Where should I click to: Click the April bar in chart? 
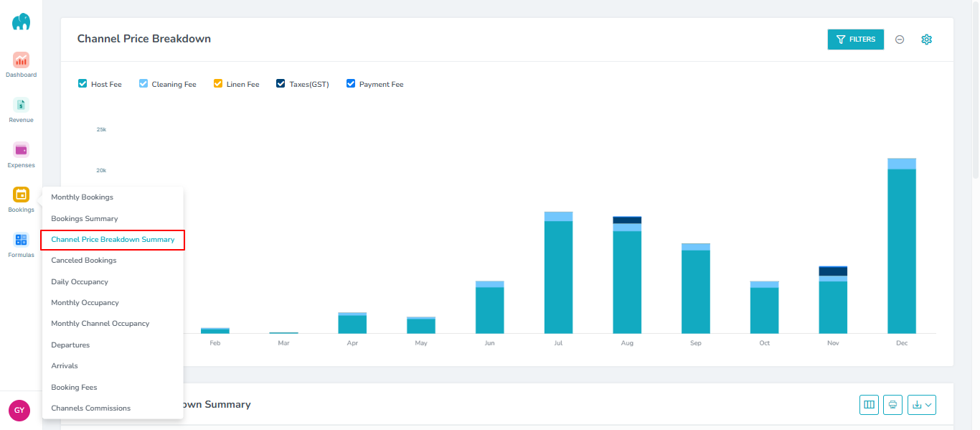352,323
